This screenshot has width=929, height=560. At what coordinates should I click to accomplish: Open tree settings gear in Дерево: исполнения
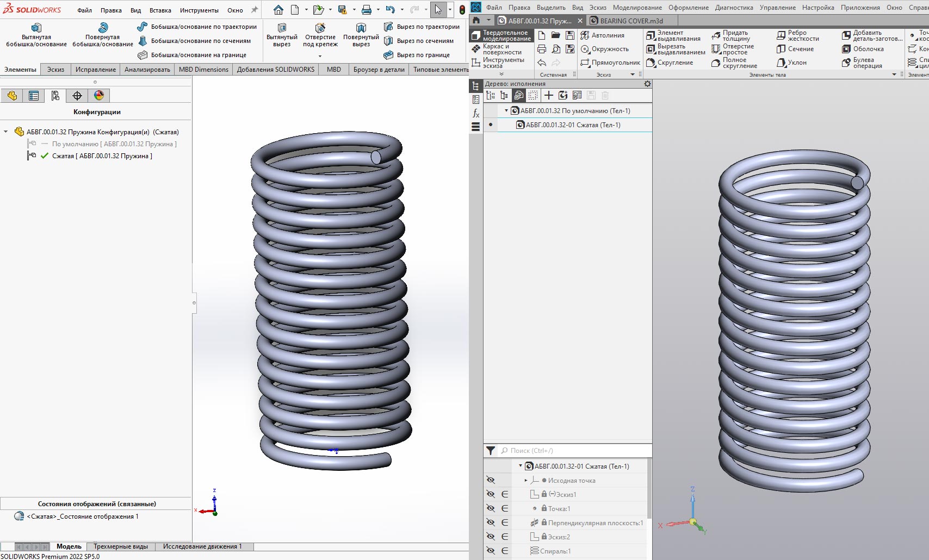pos(647,84)
